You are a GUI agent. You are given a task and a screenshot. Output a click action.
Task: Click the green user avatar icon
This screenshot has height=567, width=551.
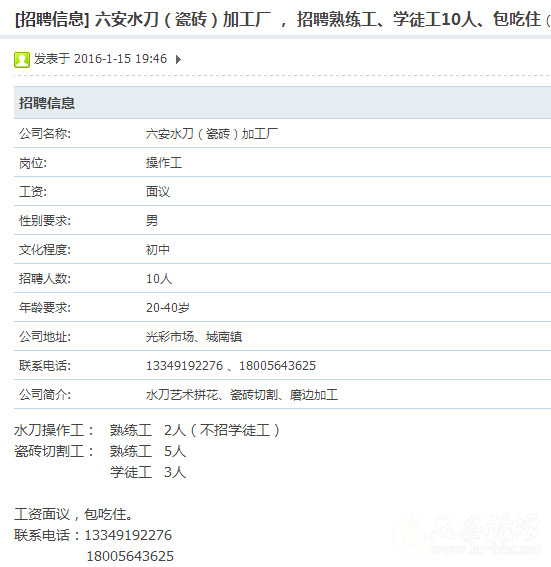(x=22, y=60)
